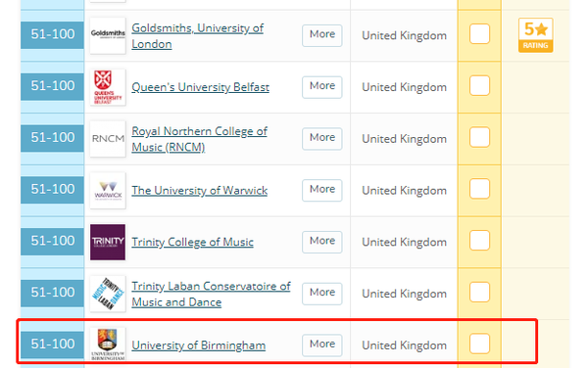
Task: Open University of Birmingham link
Action: (x=198, y=345)
